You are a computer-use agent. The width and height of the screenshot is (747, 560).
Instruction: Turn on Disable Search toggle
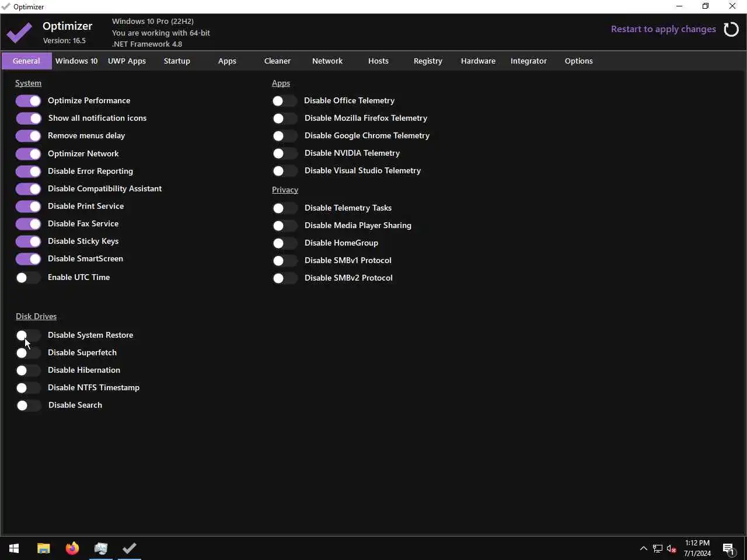click(28, 405)
